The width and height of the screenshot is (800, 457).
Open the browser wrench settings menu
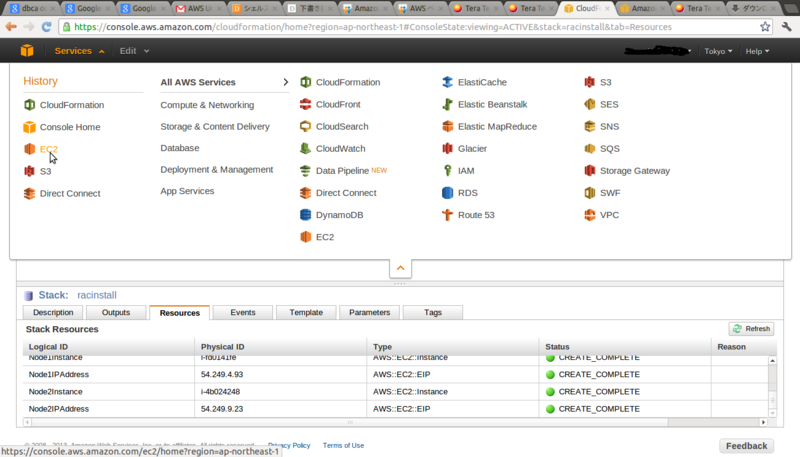tap(787, 27)
